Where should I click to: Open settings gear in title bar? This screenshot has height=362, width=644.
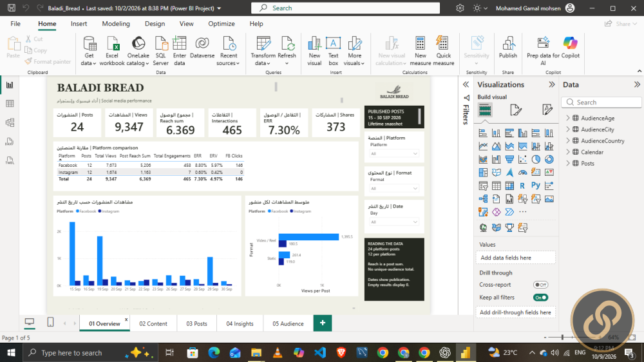(x=460, y=8)
